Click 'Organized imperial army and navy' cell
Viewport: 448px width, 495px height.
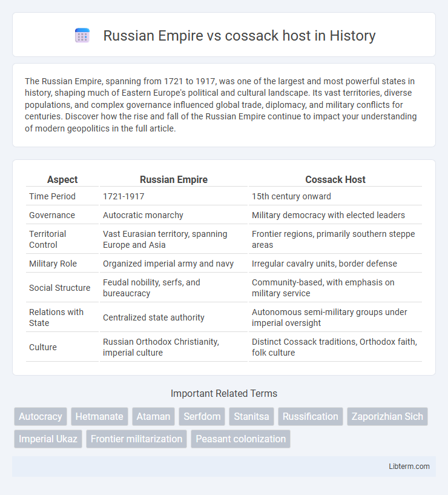coord(168,264)
